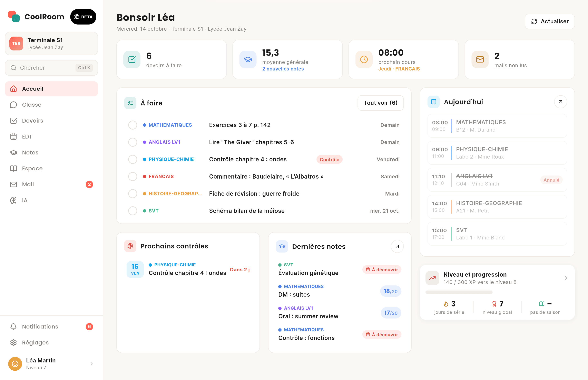The image size is (588, 380).
Task: Open Notifications in the sidebar
Action: coord(51,326)
